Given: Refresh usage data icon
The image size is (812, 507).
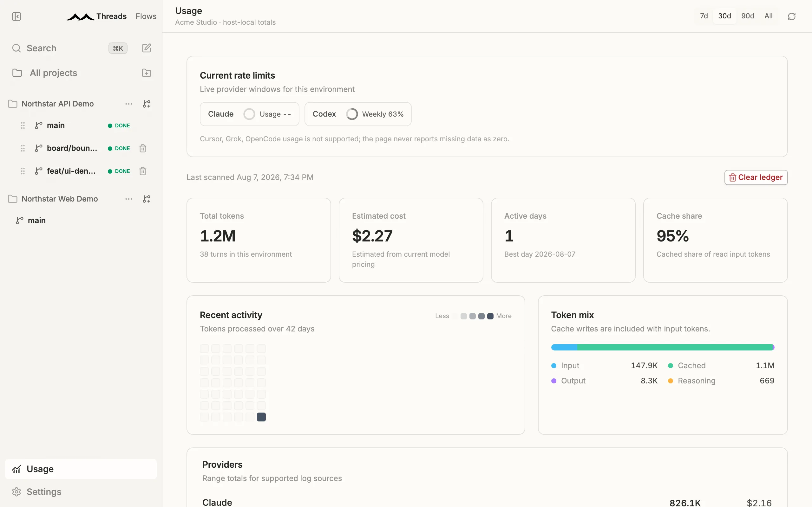Looking at the screenshot, I should (791, 16).
